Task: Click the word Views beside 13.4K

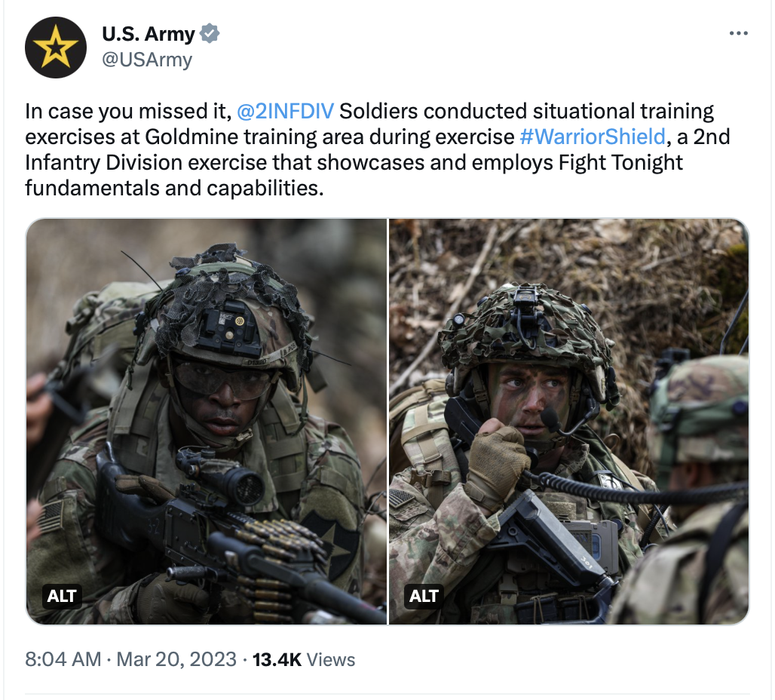Action: pos(331,660)
